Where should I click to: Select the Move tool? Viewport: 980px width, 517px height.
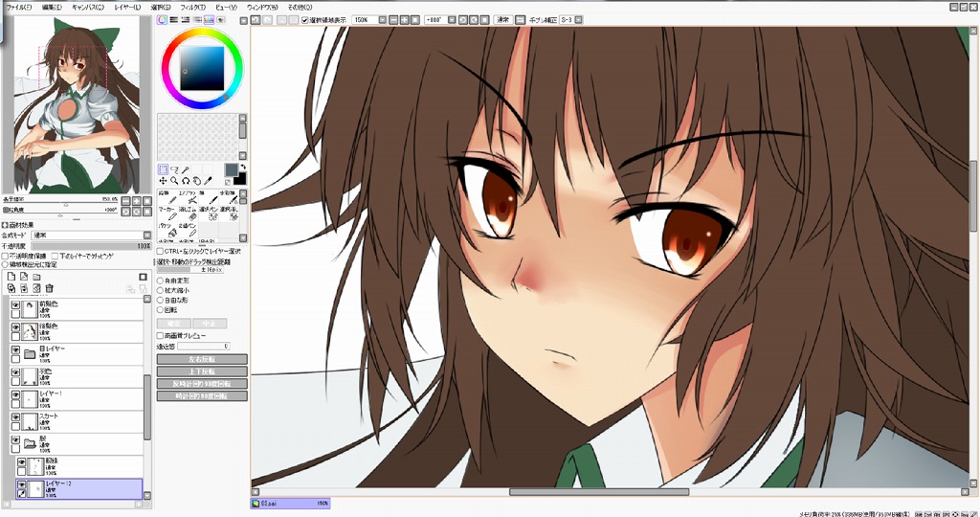163,181
